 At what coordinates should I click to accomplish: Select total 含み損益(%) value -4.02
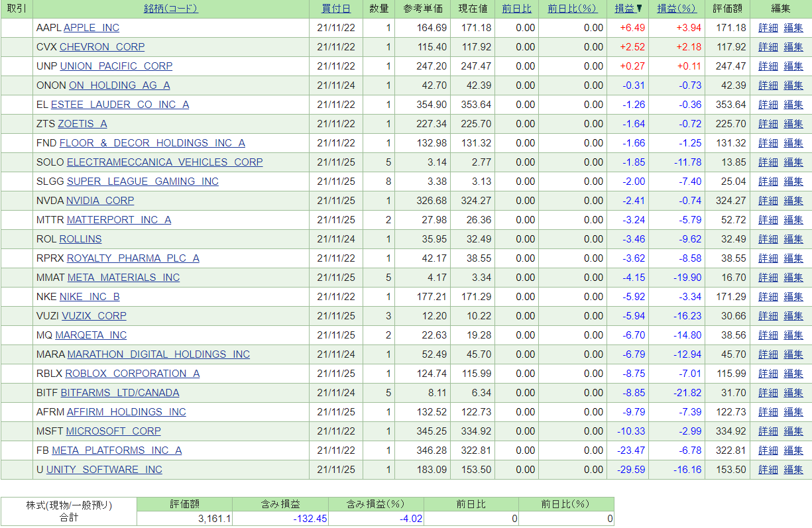tap(410, 519)
